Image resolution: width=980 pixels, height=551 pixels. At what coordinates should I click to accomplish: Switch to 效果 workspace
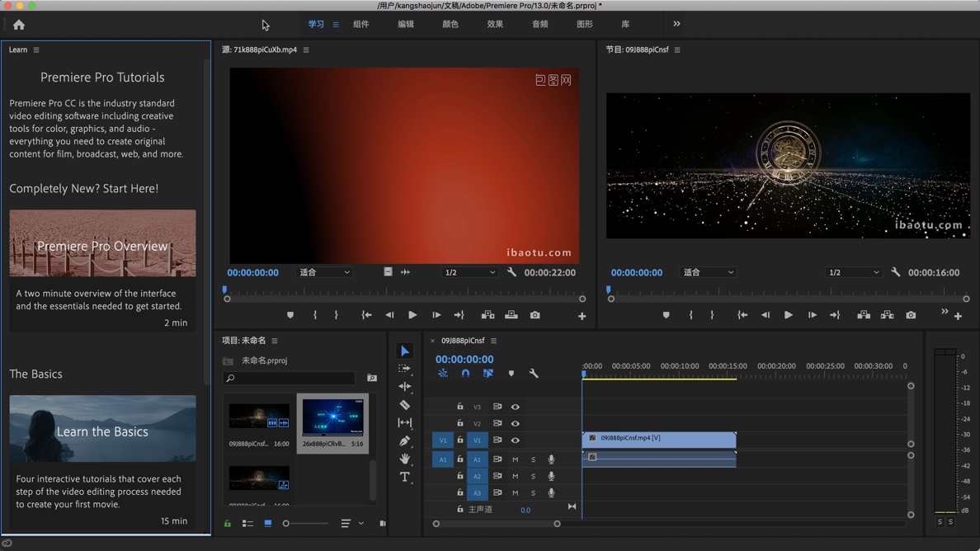(495, 24)
